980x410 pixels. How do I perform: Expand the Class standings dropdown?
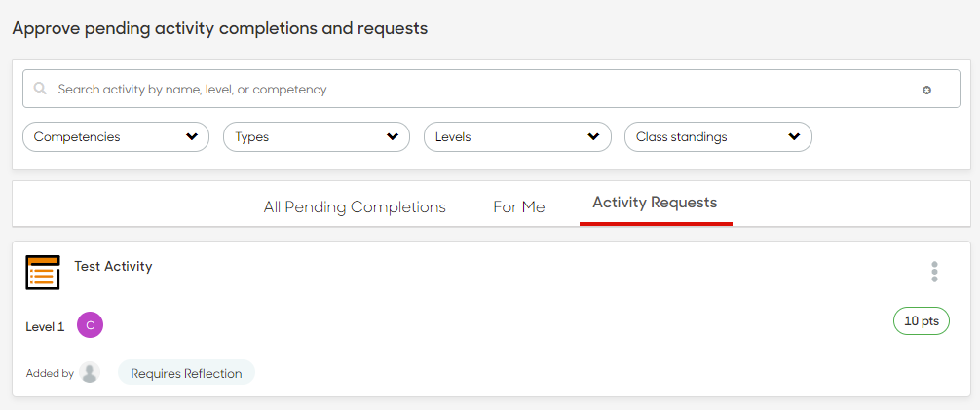718,137
